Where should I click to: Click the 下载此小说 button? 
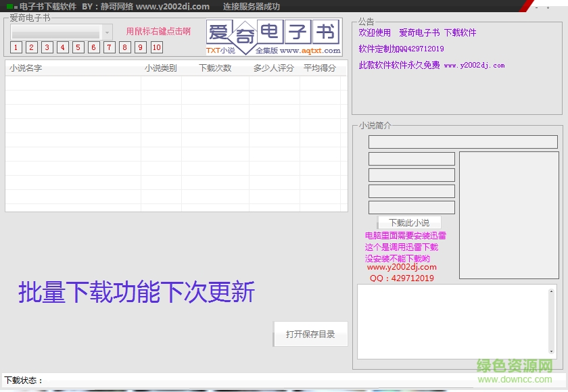(x=409, y=222)
